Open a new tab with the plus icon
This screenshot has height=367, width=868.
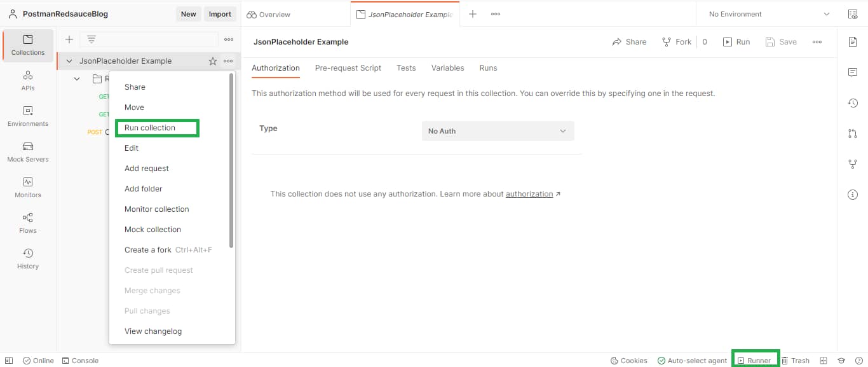point(473,14)
